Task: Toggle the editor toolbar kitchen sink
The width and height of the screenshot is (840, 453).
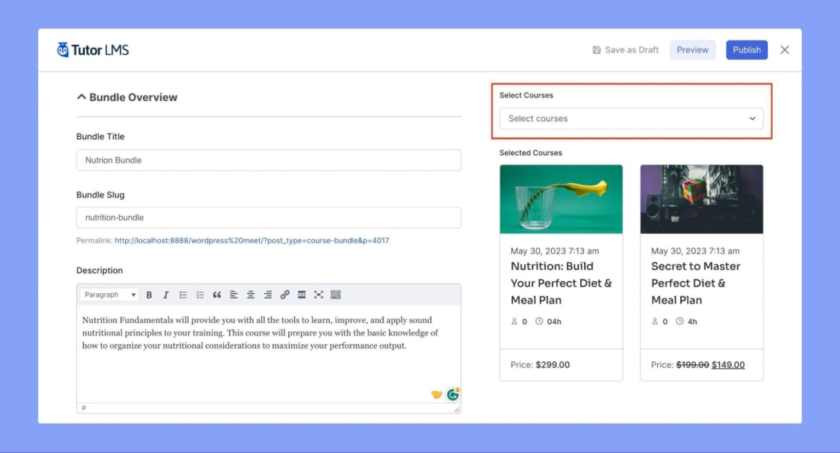Action: coord(336,295)
